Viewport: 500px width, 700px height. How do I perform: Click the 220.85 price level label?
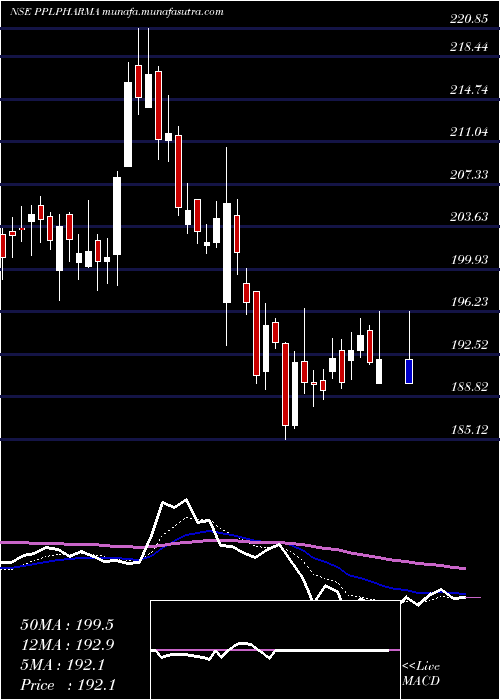(469, 19)
